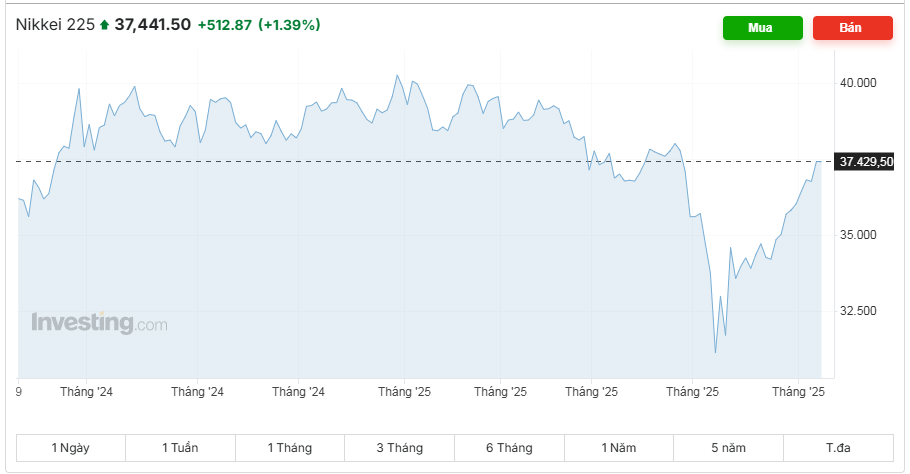910x474 pixels.
Task: Click the 37.429,50 current price label
Action: pyautogui.click(x=866, y=161)
